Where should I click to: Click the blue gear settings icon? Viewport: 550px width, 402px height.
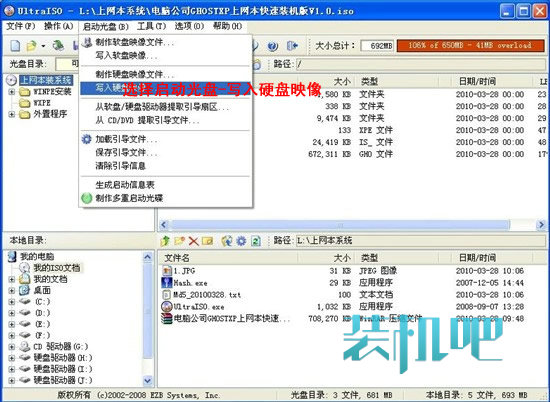[x=241, y=241]
